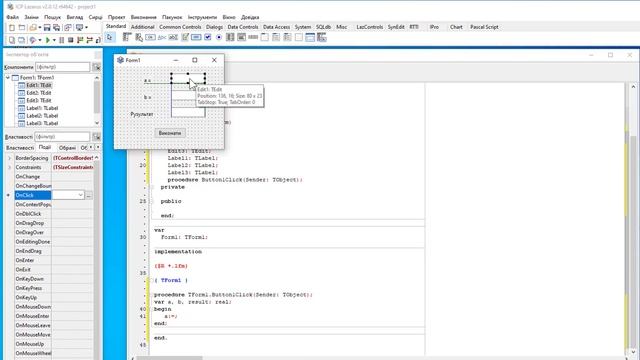The height and width of the screenshot is (360, 640).
Task: Select the Результат edit box on Form1
Action: 188,113
